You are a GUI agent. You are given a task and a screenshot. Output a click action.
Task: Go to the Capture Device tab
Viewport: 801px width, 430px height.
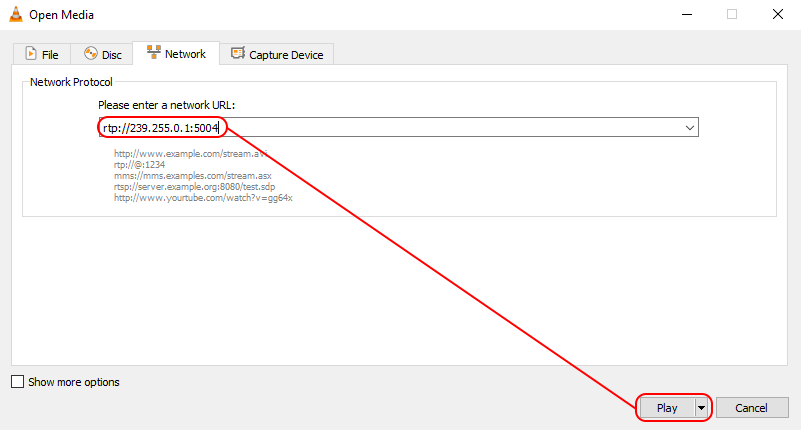tap(277, 54)
